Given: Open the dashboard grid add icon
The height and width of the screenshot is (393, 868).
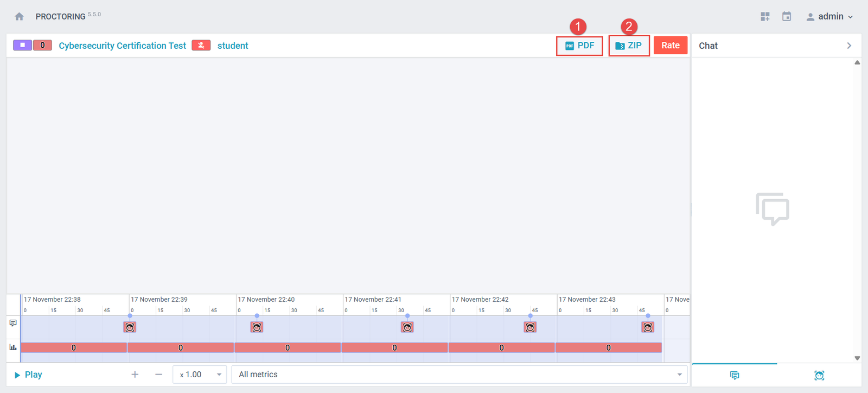Looking at the screenshot, I should 765,17.
